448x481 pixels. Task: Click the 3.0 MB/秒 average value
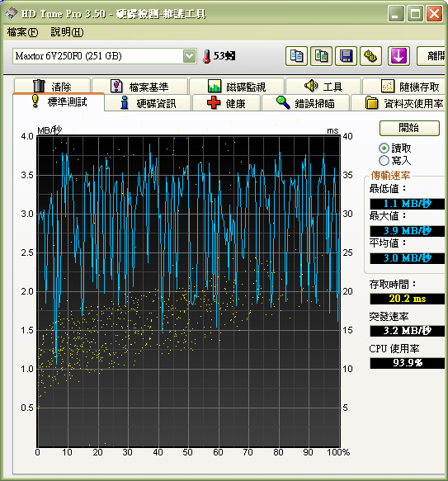408,258
